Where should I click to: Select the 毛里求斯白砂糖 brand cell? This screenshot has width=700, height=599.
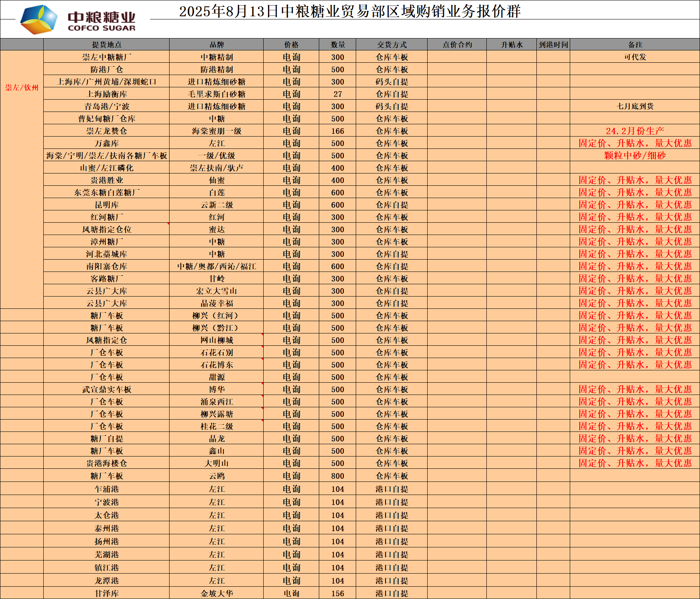pyautogui.click(x=216, y=94)
